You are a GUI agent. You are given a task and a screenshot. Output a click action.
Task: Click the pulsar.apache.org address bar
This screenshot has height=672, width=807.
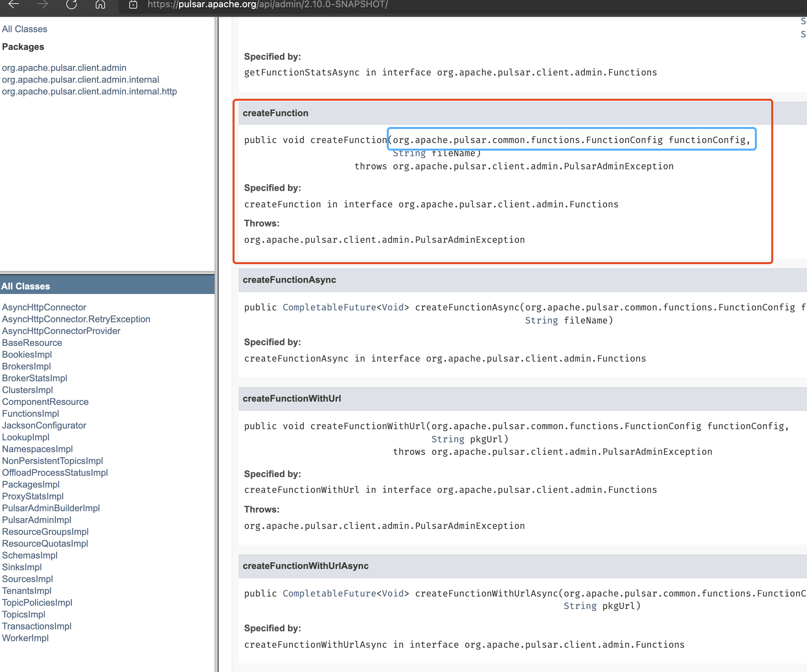pos(267,5)
